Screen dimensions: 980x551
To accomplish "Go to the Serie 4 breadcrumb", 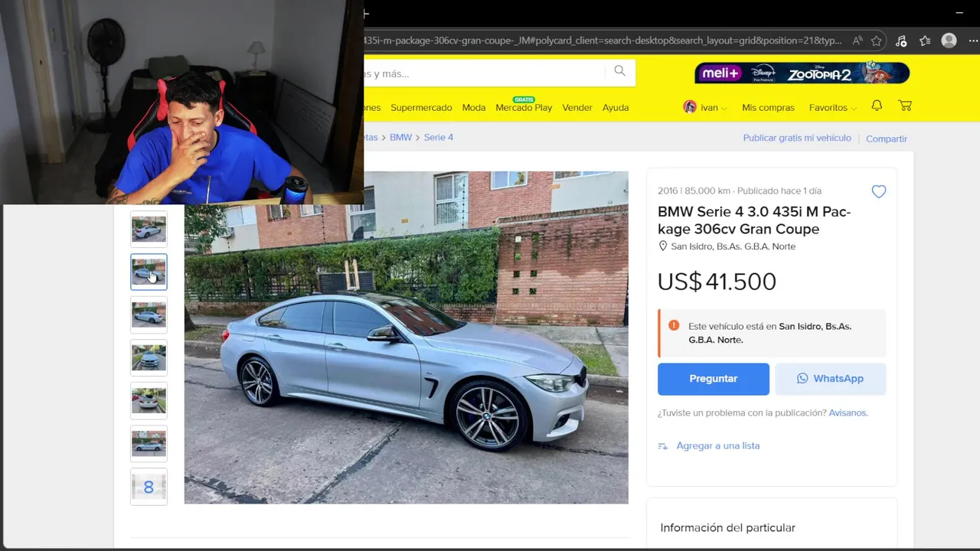I will click(x=439, y=137).
